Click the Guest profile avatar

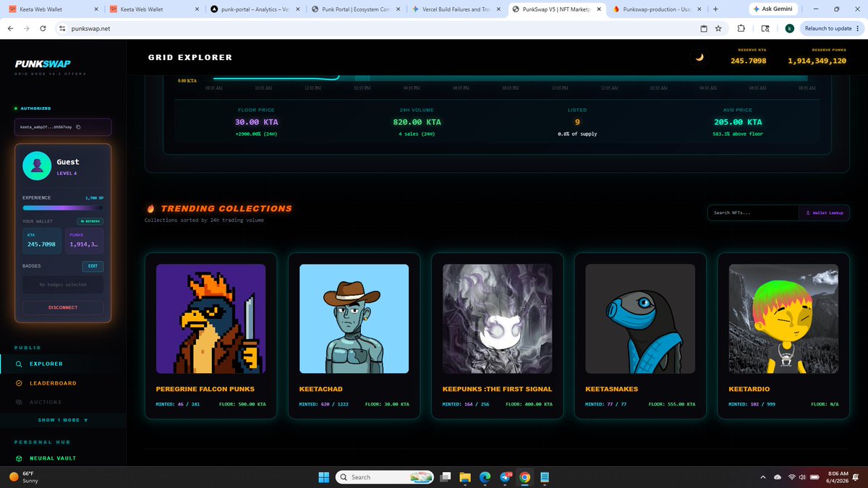tap(37, 166)
